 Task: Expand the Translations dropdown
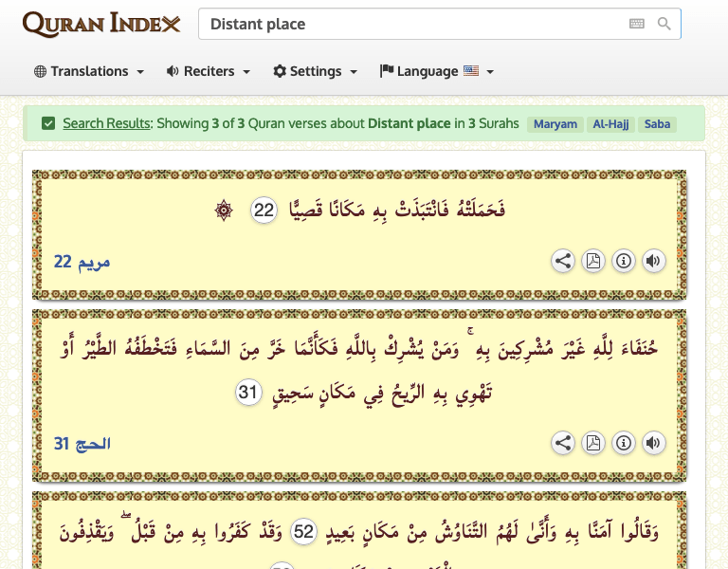click(89, 71)
